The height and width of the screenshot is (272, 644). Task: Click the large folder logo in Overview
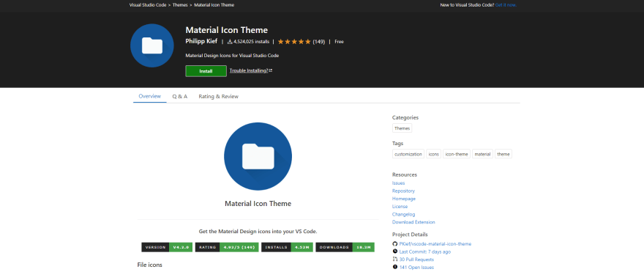pos(258,156)
